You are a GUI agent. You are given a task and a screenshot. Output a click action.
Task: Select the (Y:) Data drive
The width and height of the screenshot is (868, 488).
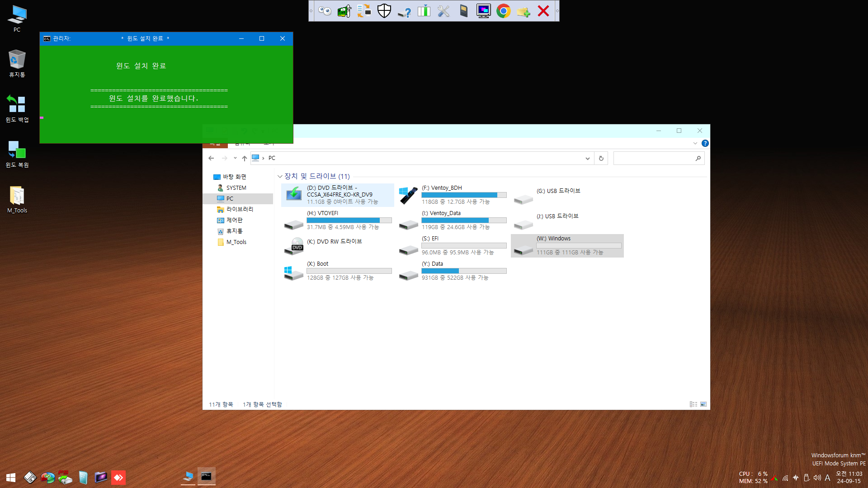click(x=453, y=271)
